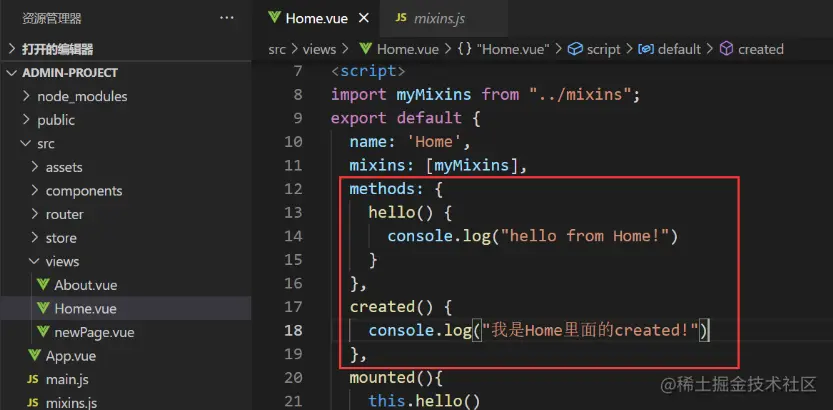The height and width of the screenshot is (410, 833).
Task: Click the "hello from Home!" string
Action: tap(585, 236)
